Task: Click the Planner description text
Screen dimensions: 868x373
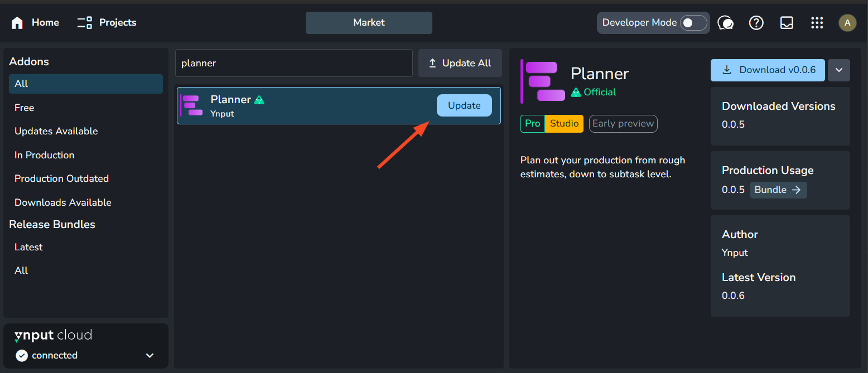Action: click(x=602, y=167)
